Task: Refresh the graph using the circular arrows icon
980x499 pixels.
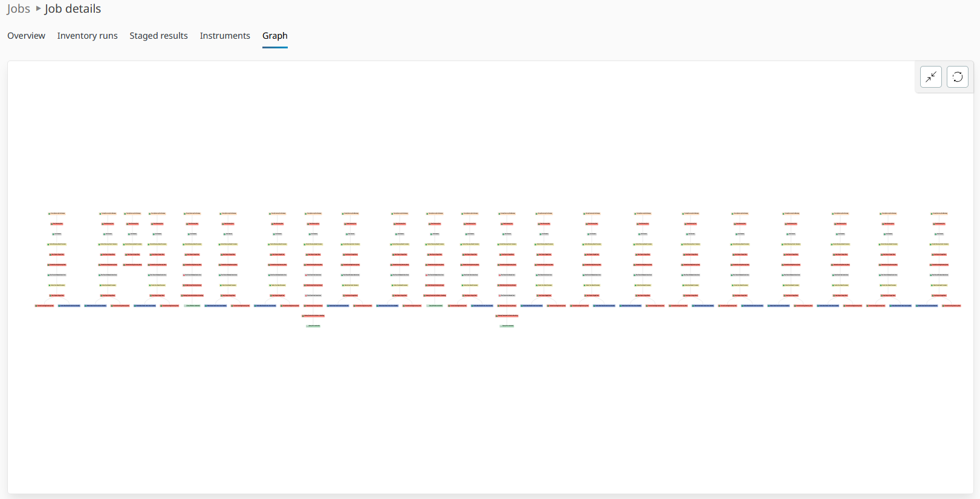Action: tap(957, 77)
